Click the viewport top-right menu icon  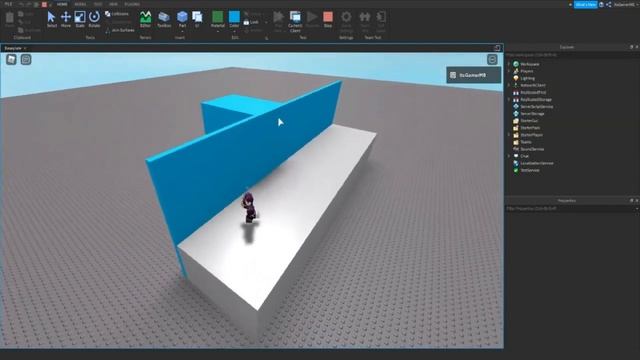492,60
